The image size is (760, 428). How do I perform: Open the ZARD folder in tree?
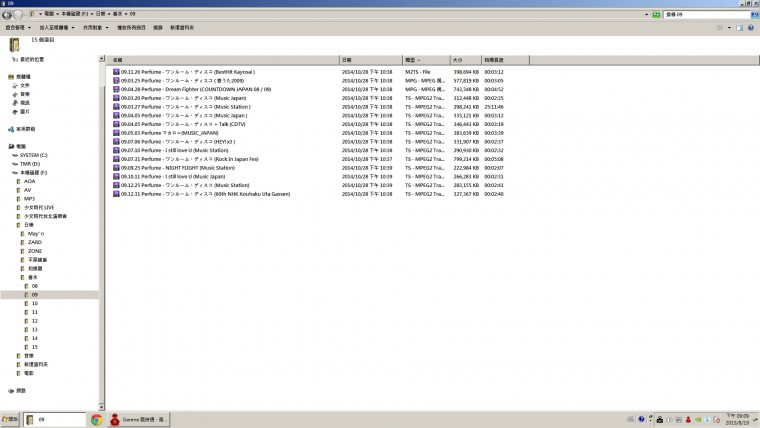tap(35, 242)
